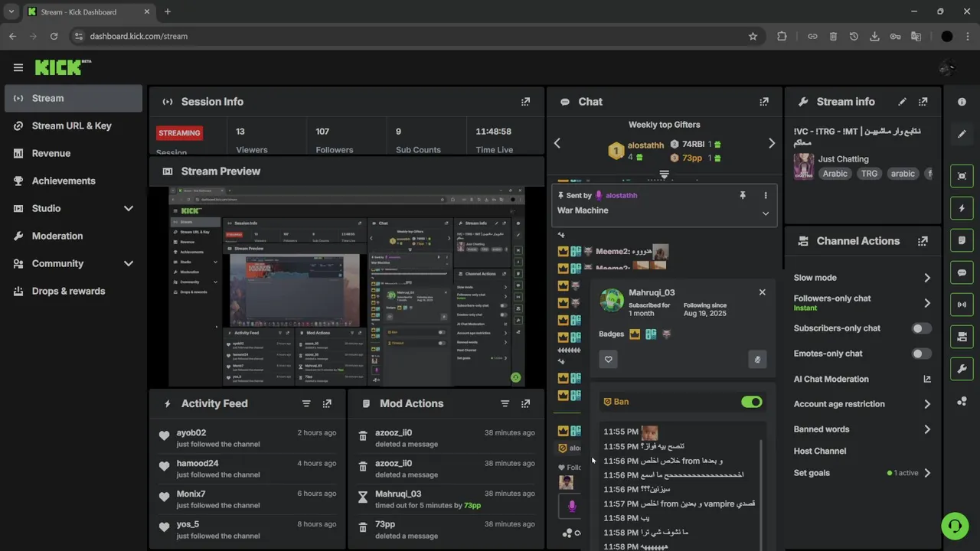Open AI Chat Moderation external link icon
Image resolution: width=980 pixels, height=551 pixels.
pos(927,379)
